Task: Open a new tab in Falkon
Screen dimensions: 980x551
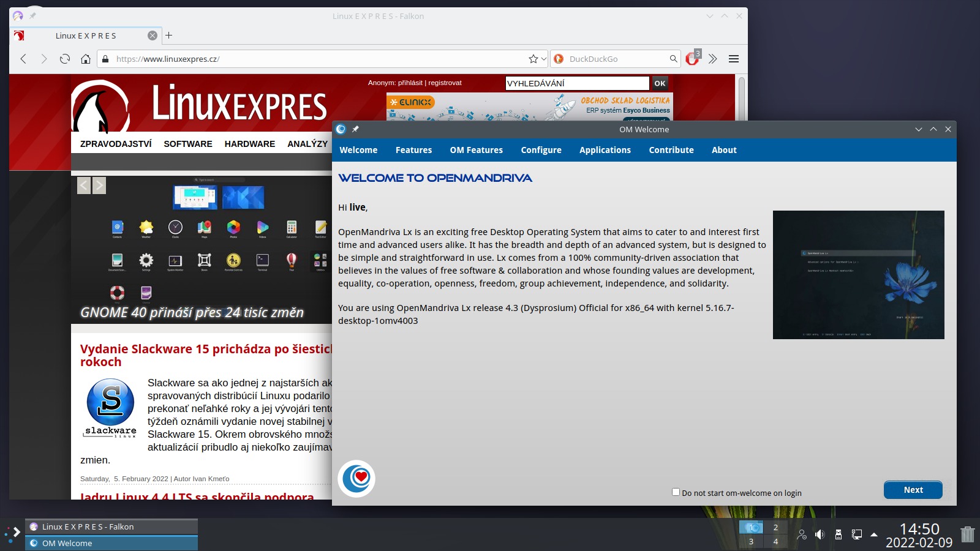Action: point(169,36)
